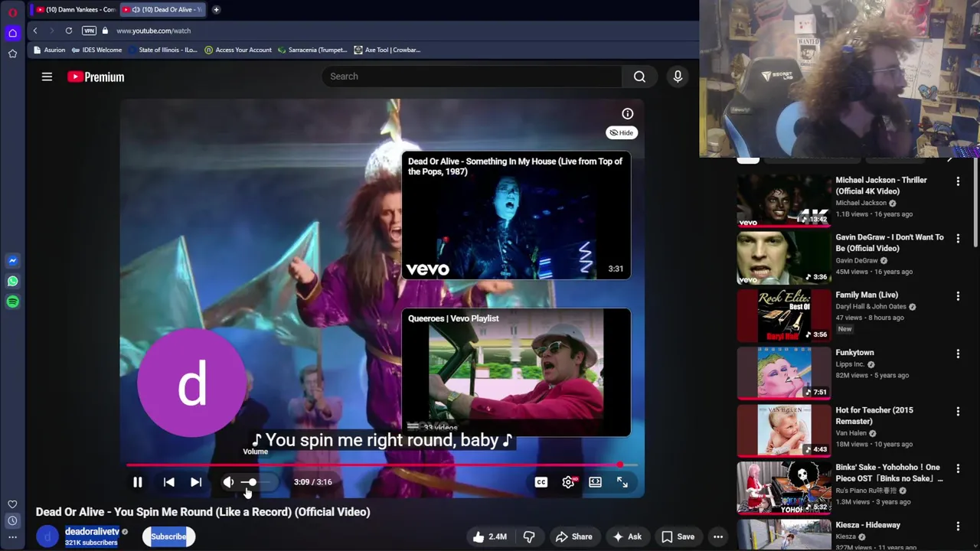Viewport: 980px width, 551px height.
Task: Open options for Kiesza Hideaway
Action: click(958, 526)
